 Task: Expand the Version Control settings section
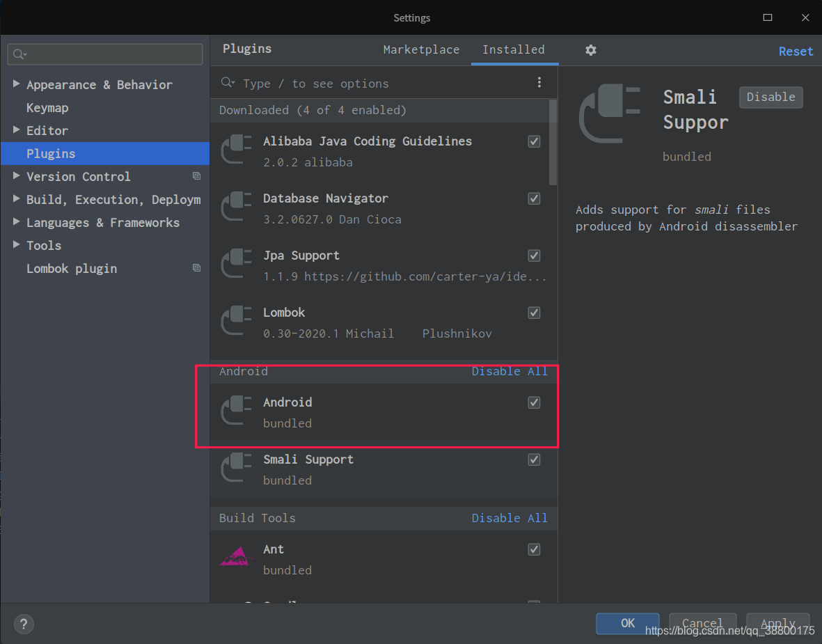click(16, 176)
